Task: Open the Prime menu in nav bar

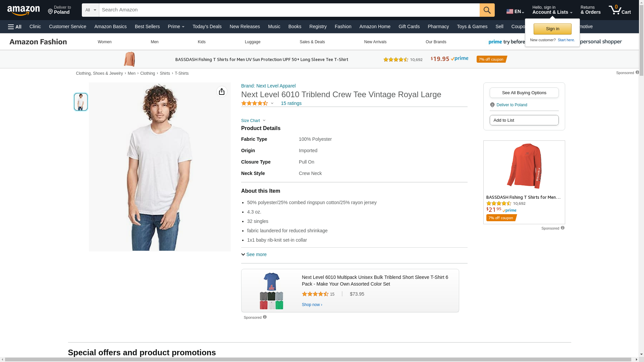Action: pos(176,26)
